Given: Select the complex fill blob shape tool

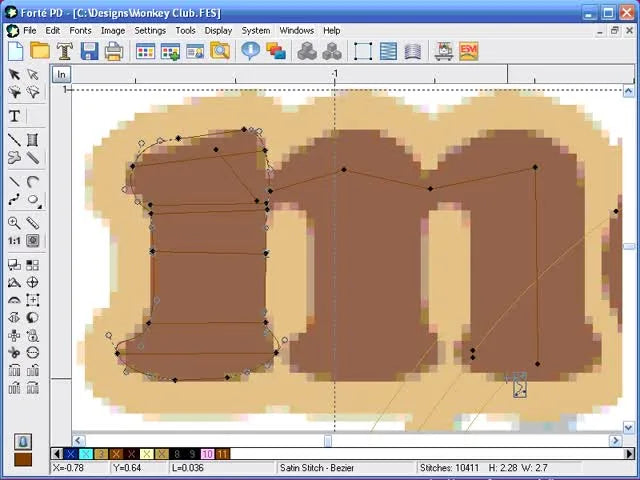Looking at the screenshot, I should [x=14, y=158].
